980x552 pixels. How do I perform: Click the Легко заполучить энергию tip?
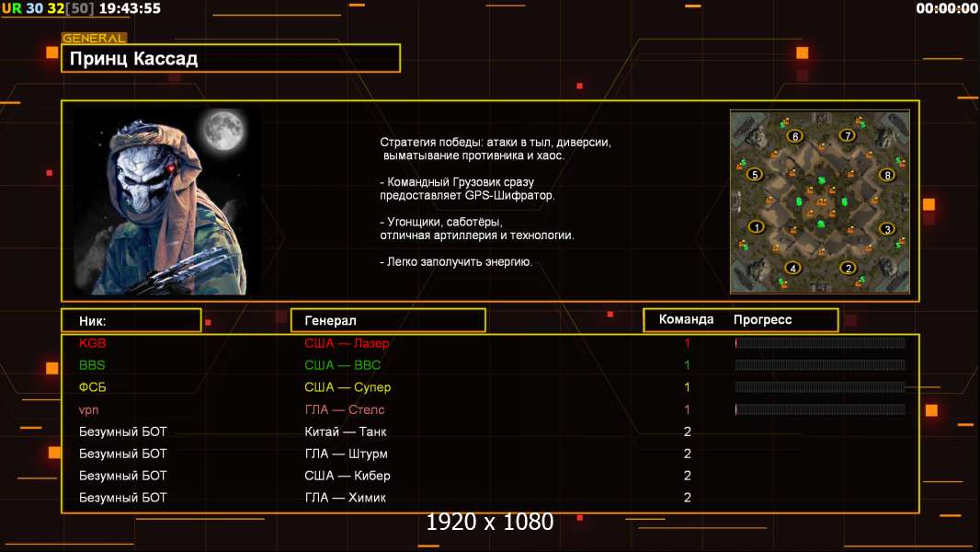pos(456,262)
